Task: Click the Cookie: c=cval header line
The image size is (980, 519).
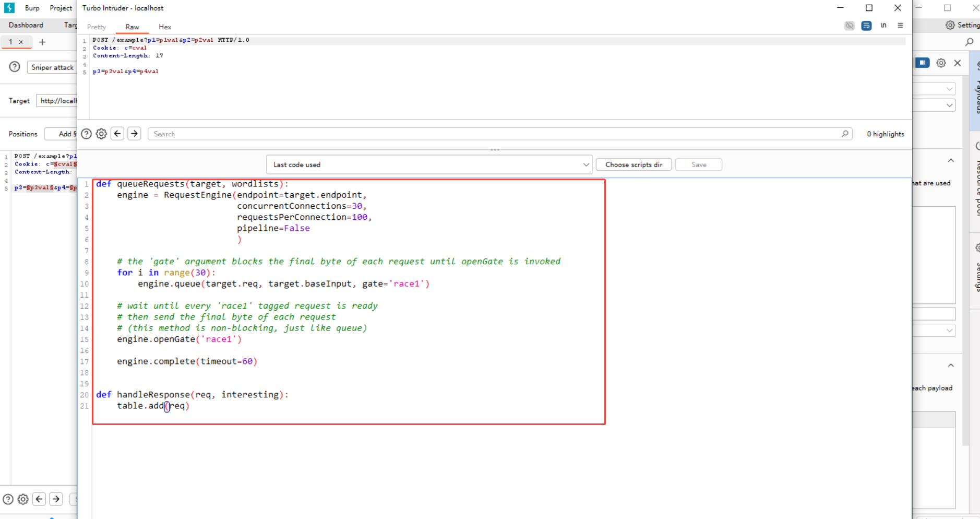Action: point(119,48)
